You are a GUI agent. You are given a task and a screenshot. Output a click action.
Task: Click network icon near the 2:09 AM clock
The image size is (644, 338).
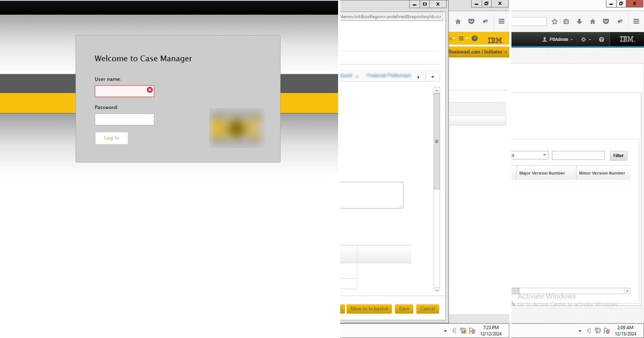coord(599,331)
